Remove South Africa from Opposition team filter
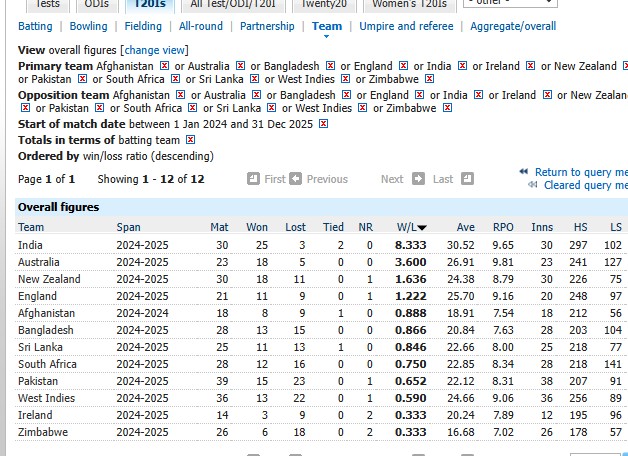This screenshot has height=456, width=628. (x=192, y=108)
